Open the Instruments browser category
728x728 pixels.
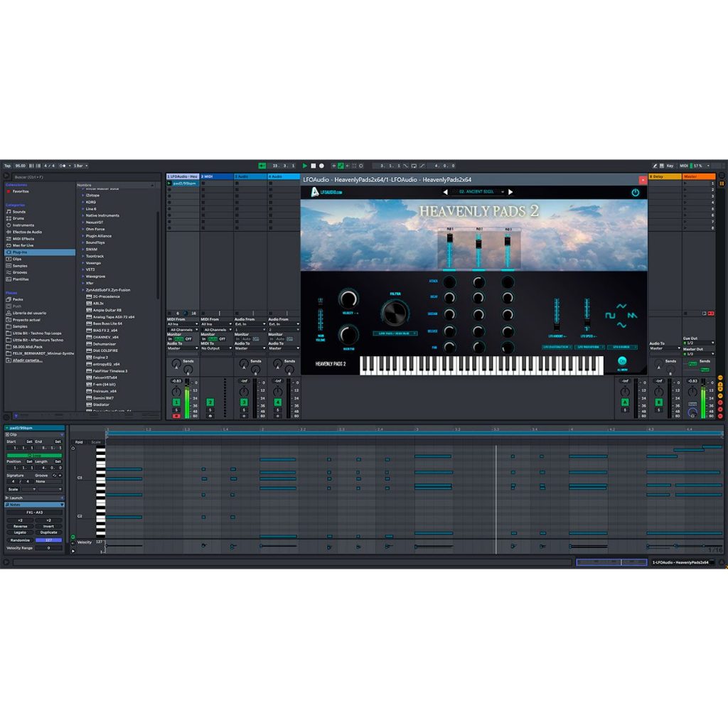coord(23,225)
